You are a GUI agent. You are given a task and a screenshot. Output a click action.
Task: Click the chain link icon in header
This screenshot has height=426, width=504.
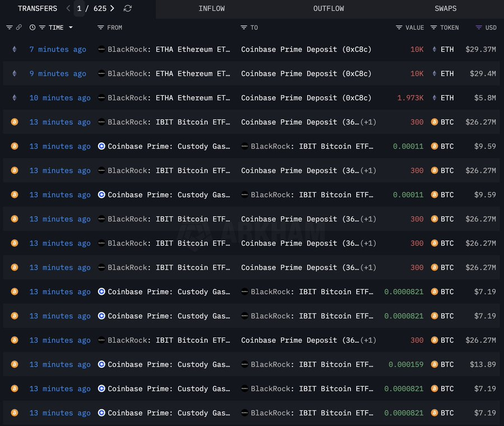click(18, 27)
